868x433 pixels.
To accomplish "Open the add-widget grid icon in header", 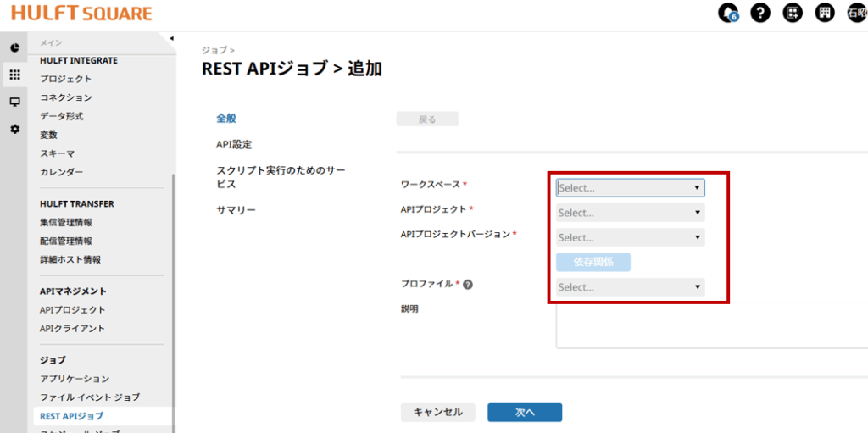I will 793,13.
